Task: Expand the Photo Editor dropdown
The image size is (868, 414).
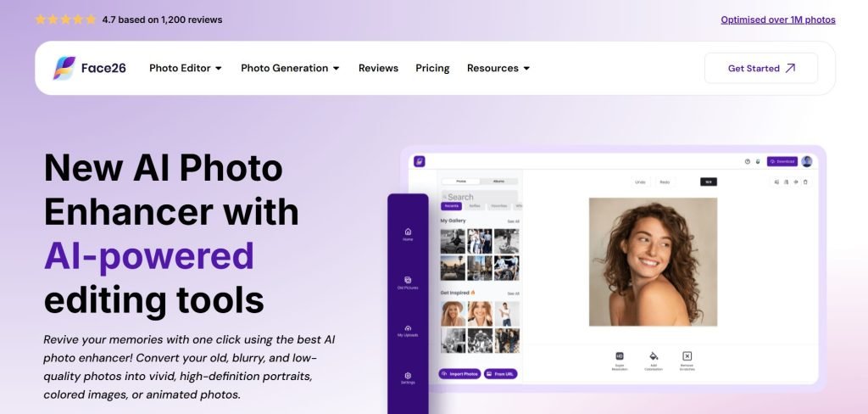Action: (186, 68)
